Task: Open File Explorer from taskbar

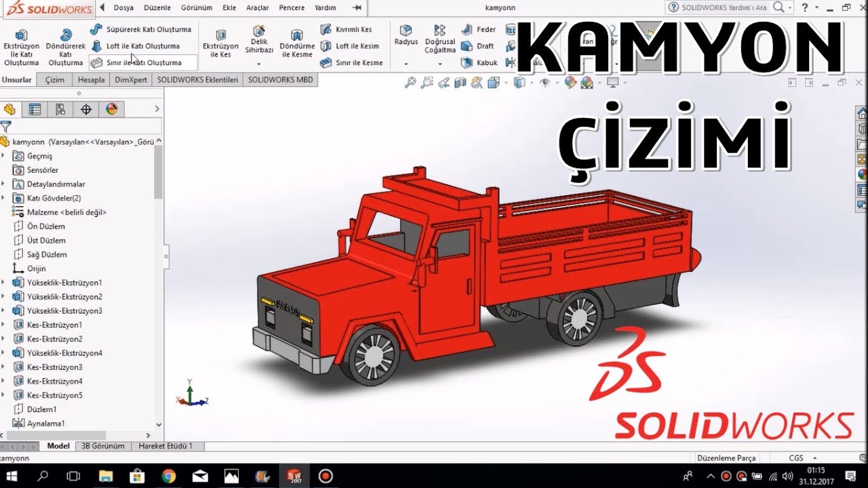Action: tap(106, 476)
